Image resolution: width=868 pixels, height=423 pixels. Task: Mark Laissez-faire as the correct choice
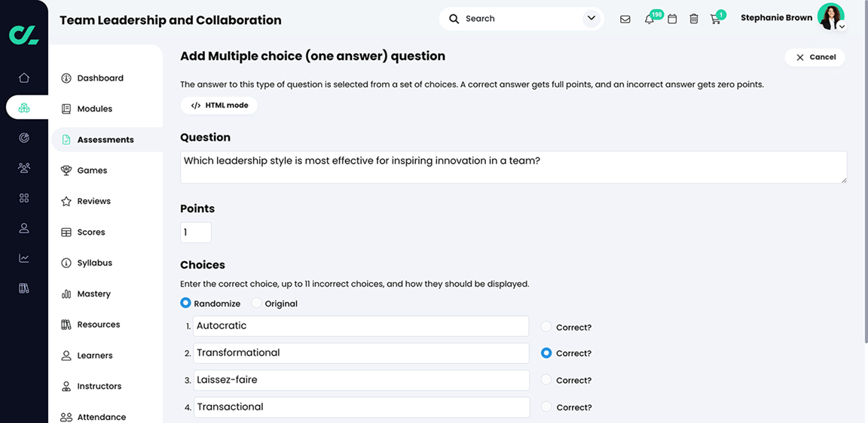(x=546, y=380)
